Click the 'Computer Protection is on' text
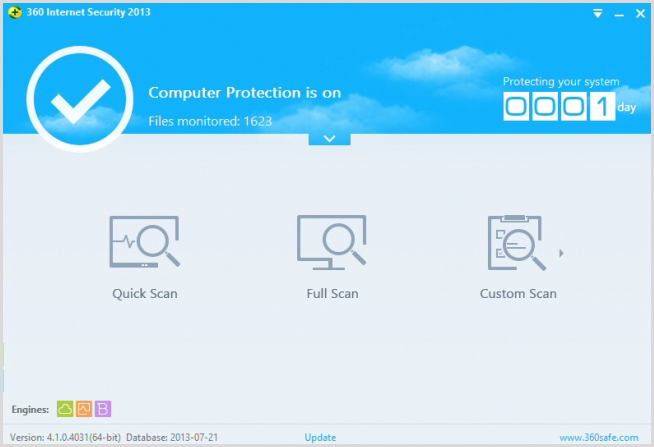 tap(244, 92)
